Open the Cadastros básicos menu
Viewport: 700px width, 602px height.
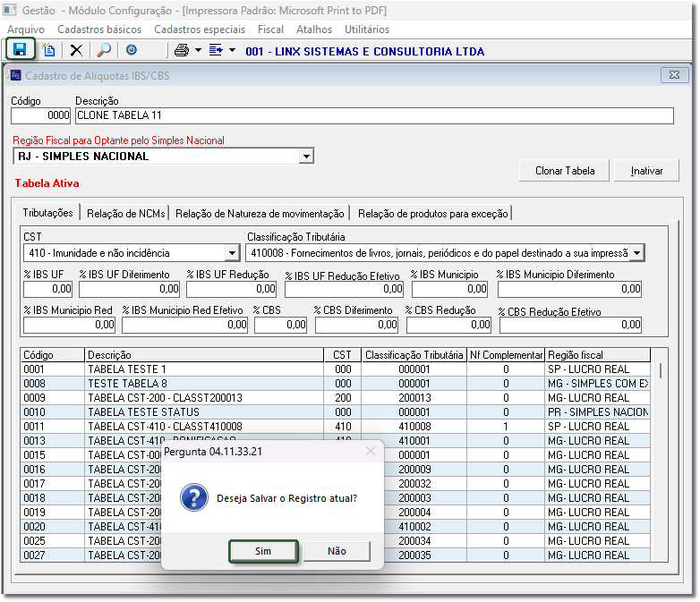click(x=98, y=30)
